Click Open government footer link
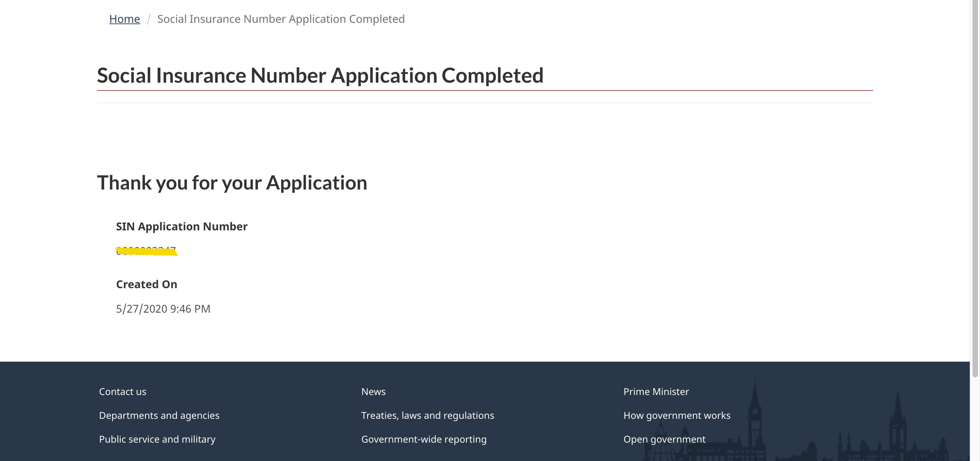The image size is (980, 461). (664, 439)
